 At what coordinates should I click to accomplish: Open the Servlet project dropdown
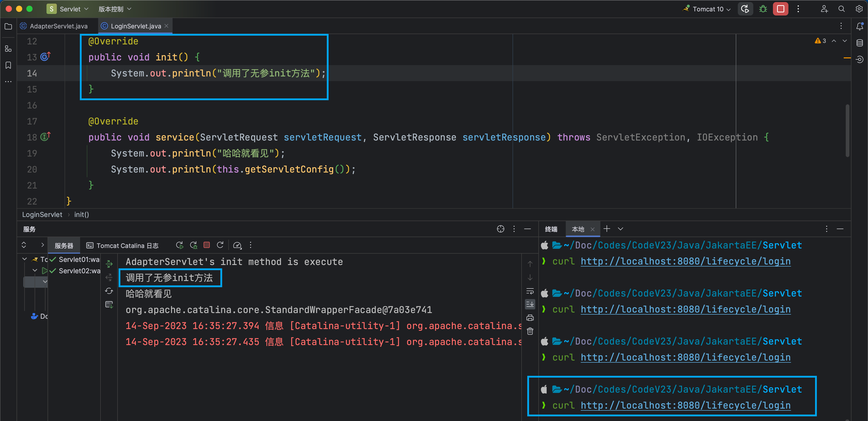[70, 9]
